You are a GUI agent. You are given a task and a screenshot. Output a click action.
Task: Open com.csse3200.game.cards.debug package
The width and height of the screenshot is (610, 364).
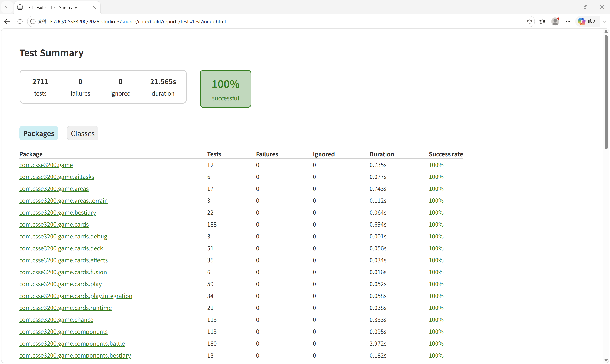(63, 236)
